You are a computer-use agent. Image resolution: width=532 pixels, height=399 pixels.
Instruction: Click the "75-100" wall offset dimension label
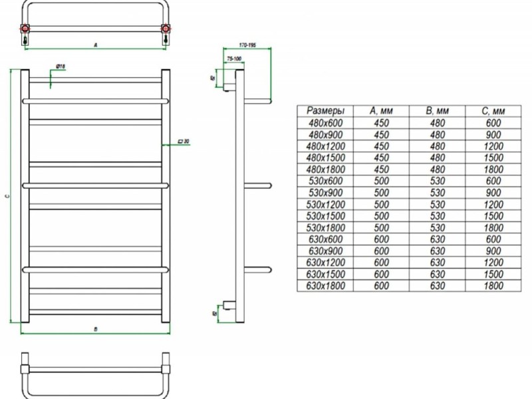[234, 59]
